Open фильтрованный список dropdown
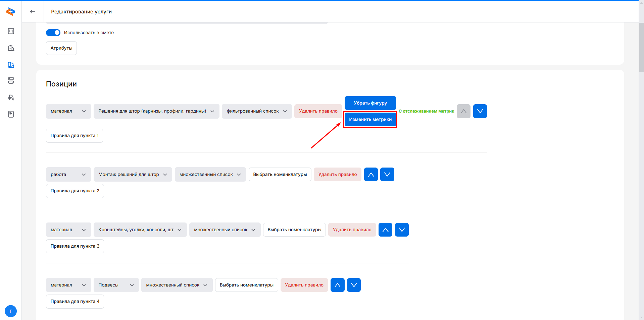Image resolution: width=644 pixels, height=320 pixels. pos(257,111)
